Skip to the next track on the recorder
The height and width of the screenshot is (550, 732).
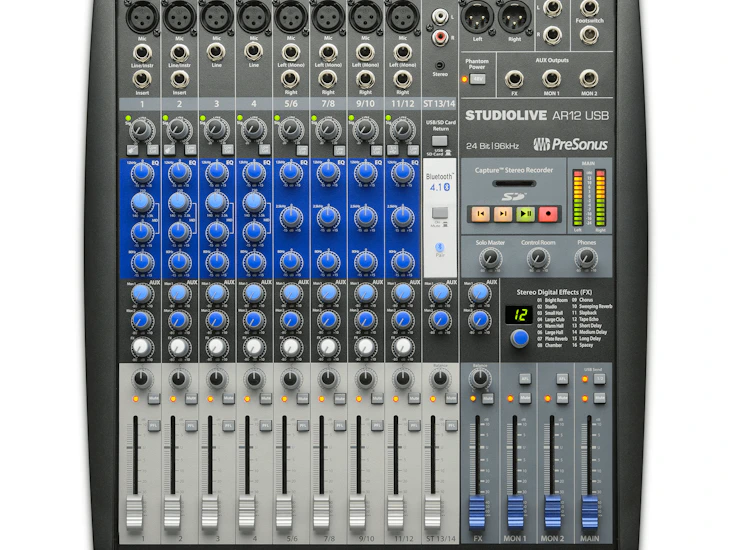coord(503,214)
